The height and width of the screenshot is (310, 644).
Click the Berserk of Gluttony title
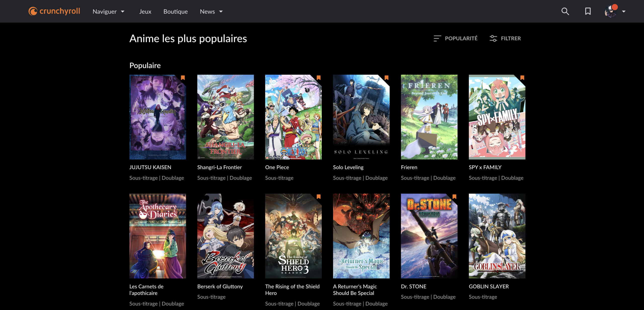click(x=220, y=286)
